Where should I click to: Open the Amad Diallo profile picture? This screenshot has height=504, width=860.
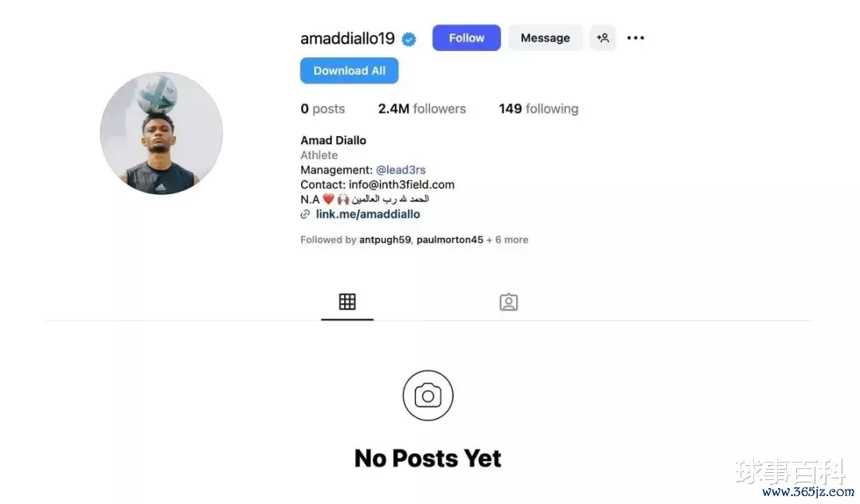click(x=161, y=133)
